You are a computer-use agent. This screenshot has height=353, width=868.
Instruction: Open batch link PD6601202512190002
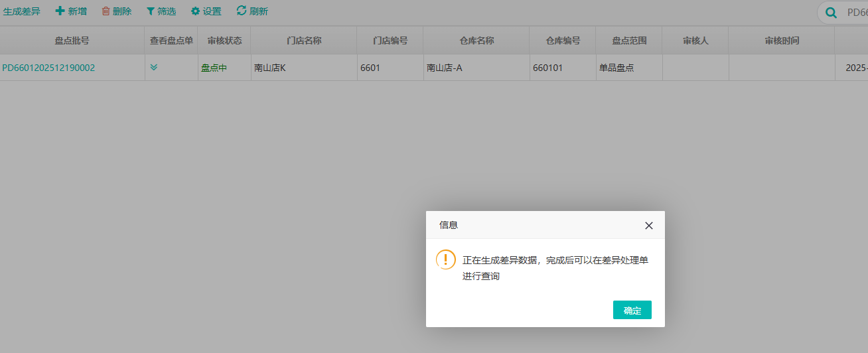48,68
